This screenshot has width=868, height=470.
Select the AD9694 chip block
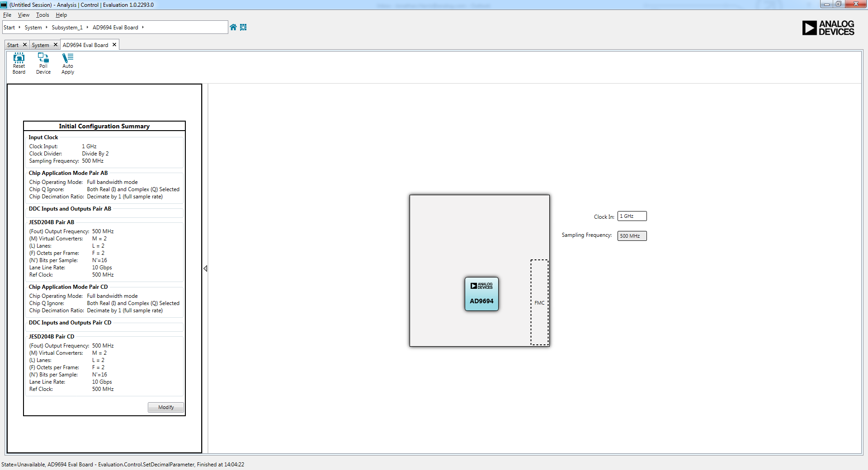[481, 294]
